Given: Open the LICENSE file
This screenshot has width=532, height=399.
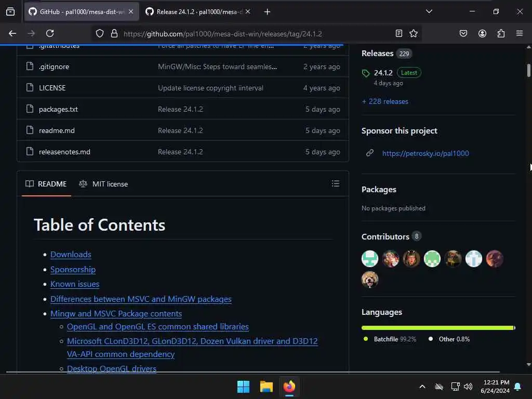Looking at the screenshot, I should click(x=52, y=88).
